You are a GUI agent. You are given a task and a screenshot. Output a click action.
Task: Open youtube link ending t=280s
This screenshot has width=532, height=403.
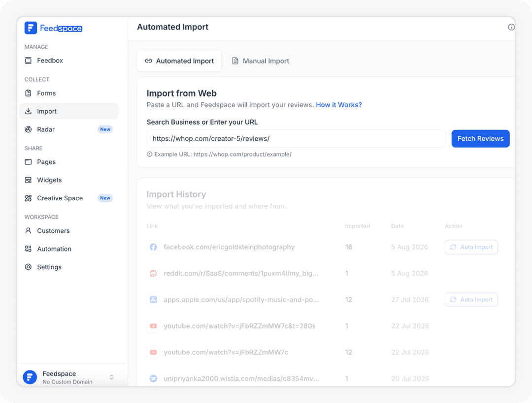pyautogui.click(x=239, y=326)
